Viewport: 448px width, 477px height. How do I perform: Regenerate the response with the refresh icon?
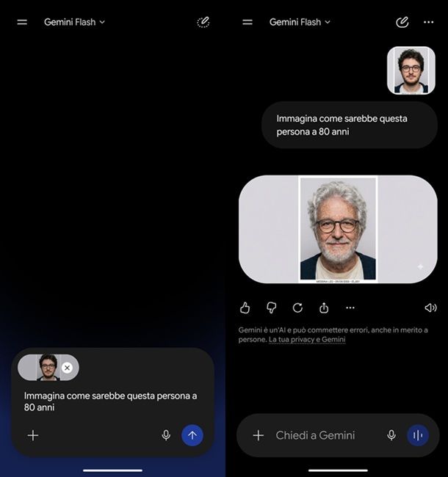point(297,308)
